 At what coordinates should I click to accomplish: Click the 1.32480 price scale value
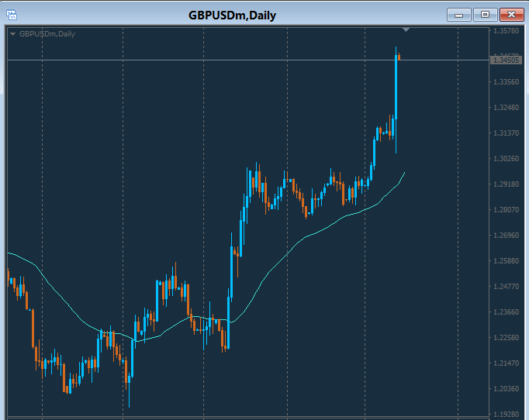point(506,108)
